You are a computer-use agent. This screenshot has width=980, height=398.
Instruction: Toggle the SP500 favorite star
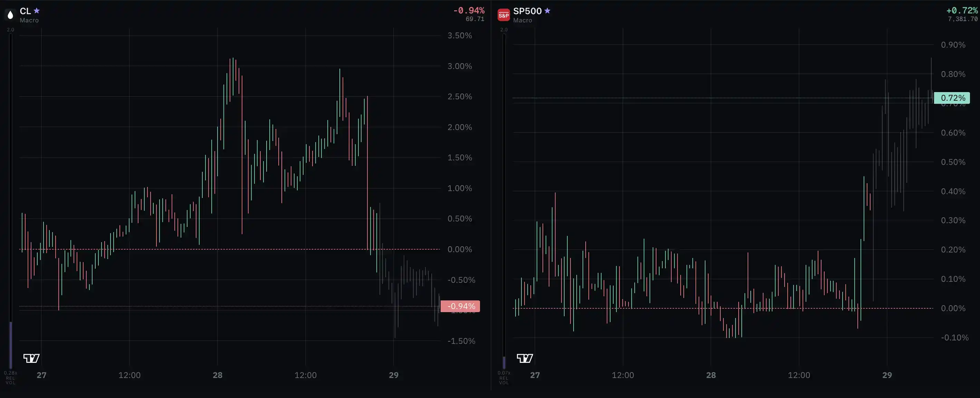click(x=547, y=11)
